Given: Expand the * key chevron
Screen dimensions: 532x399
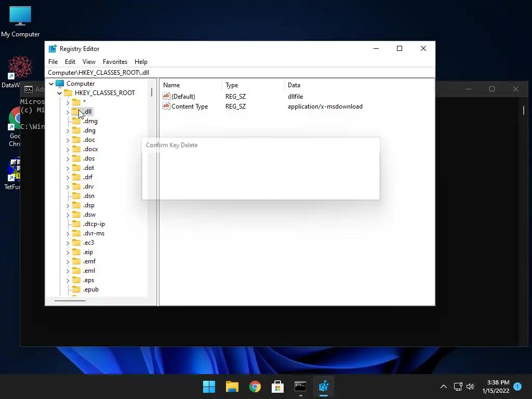Looking at the screenshot, I should pos(68,102).
